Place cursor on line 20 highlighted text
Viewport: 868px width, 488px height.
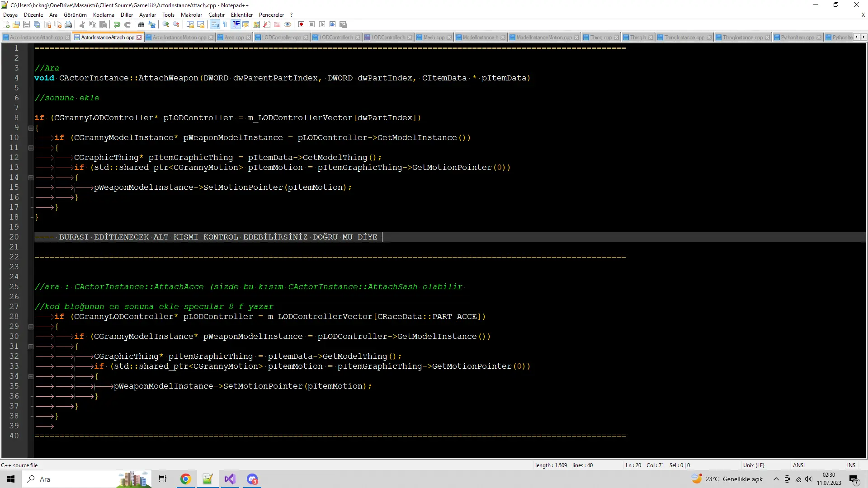[x=218, y=237]
